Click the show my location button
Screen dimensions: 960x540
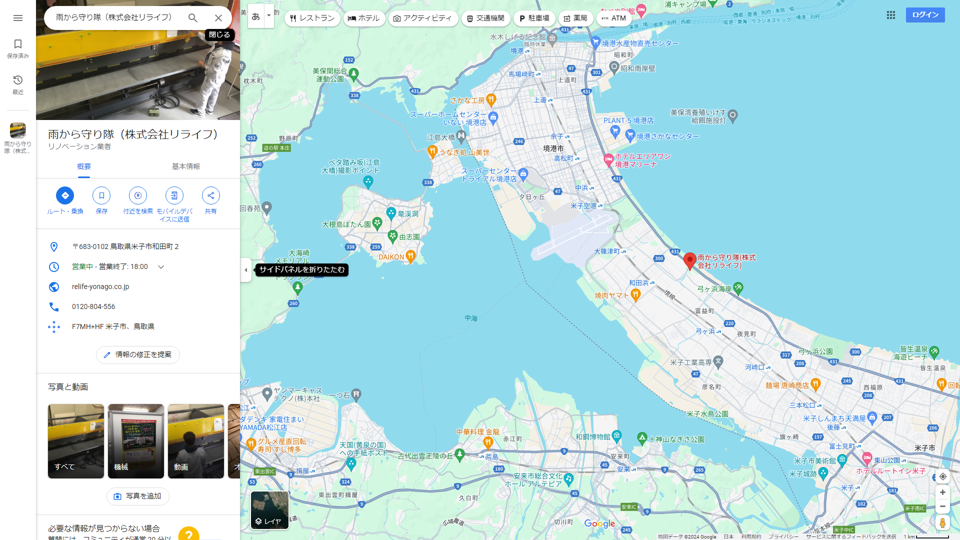coord(942,477)
